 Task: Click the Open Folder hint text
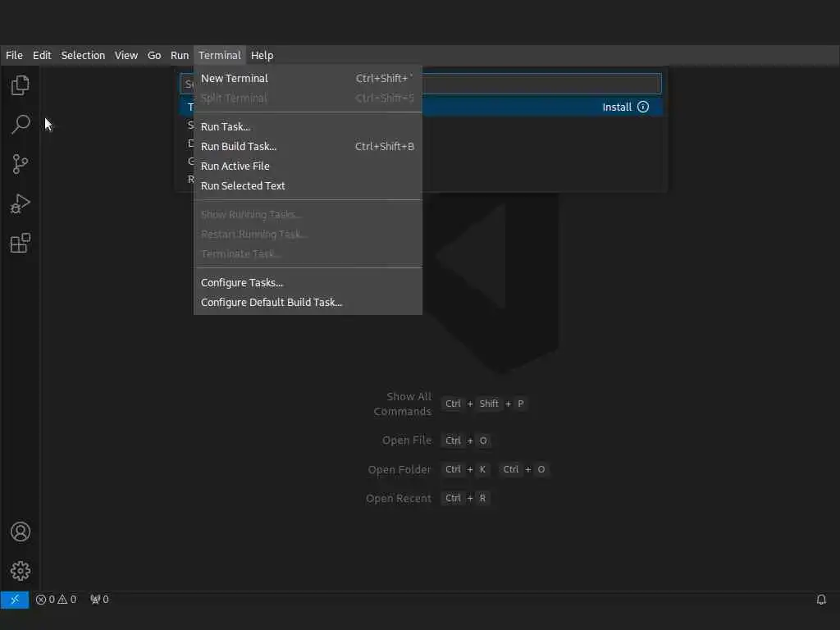(399, 469)
